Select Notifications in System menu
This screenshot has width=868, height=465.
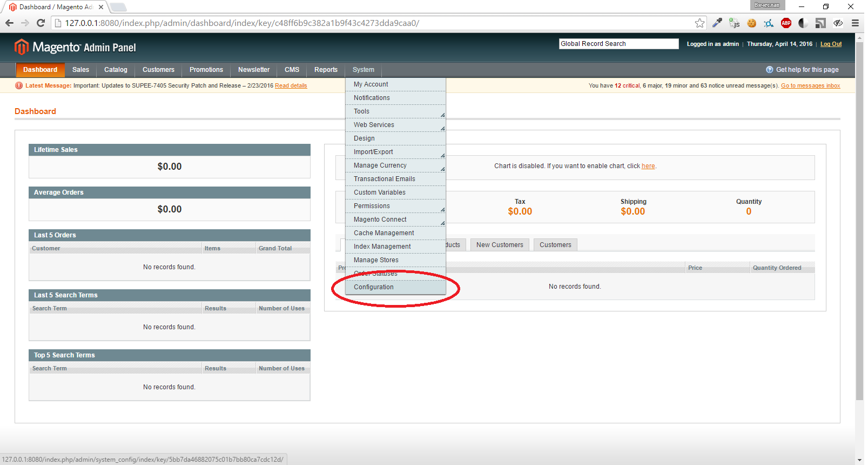[x=395, y=98]
